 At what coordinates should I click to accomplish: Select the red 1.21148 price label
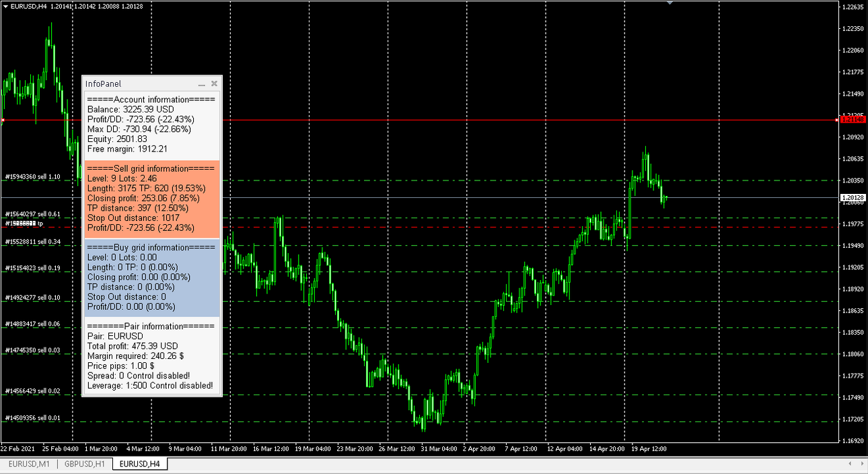click(x=854, y=120)
